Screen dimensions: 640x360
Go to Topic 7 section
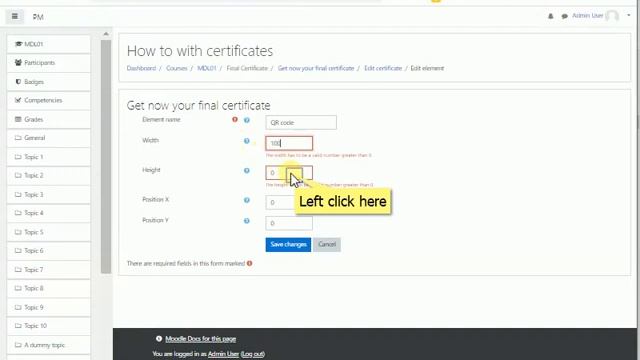point(49,270)
